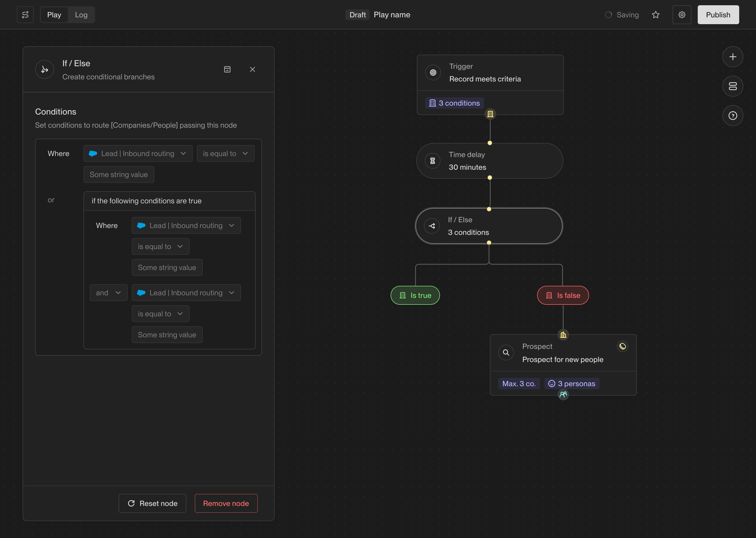Select the 'Is false' branch label
This screenshot has width=756, height=538.
[x=563, y=295]
